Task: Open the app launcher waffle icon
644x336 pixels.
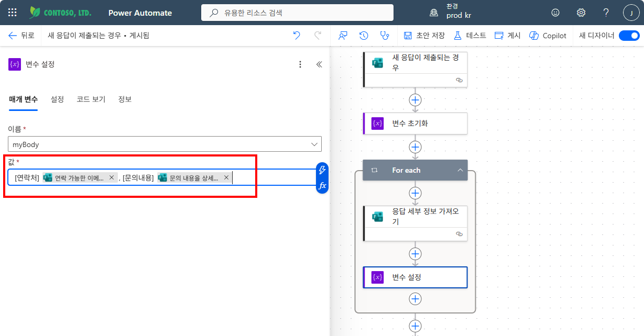Action: pyautogui.click(x=13, y=13)
